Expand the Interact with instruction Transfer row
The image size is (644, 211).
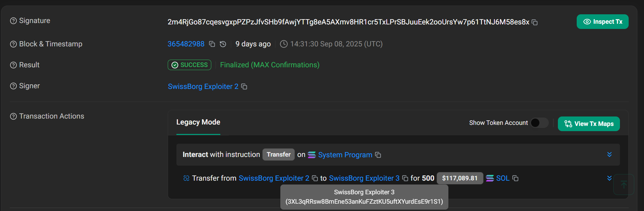tap(609, 155)
